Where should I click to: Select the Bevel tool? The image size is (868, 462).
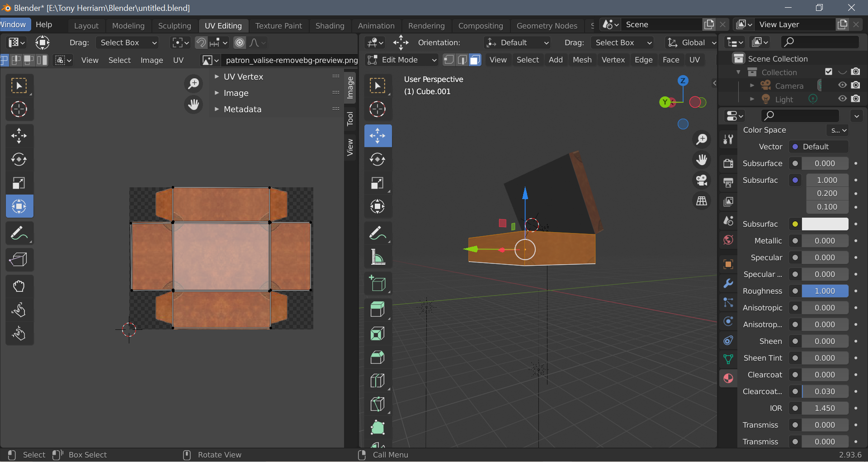[377, 357]
